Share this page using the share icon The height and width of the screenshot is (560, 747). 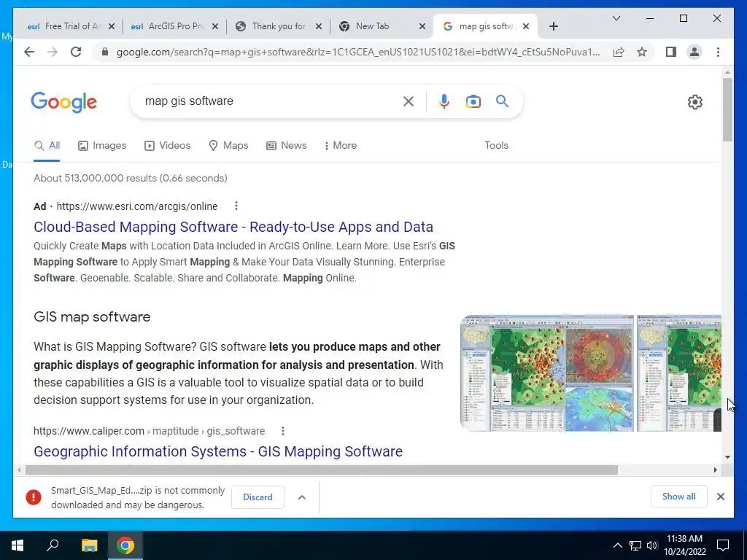[x=619, y=52]
